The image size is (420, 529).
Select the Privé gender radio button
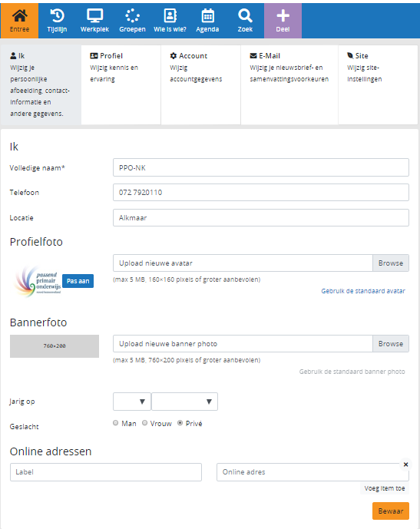(x=180, y=423)
